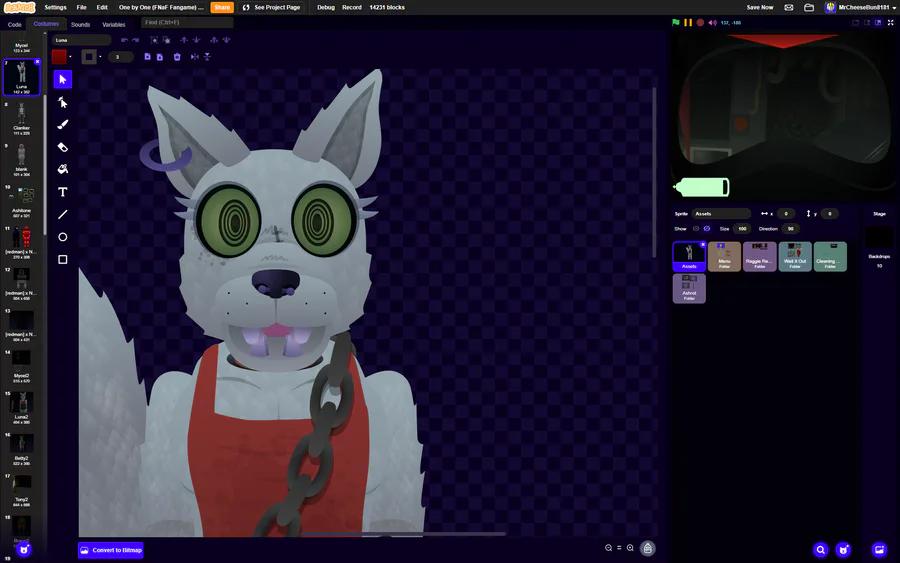The width and height of the screenshot is (900, 563).
Task: Flip selection horizontally
Action: coord(195,57)
